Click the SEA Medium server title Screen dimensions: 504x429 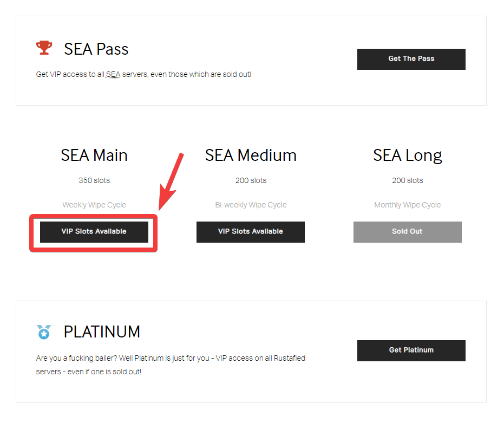(x=251, y=155)
